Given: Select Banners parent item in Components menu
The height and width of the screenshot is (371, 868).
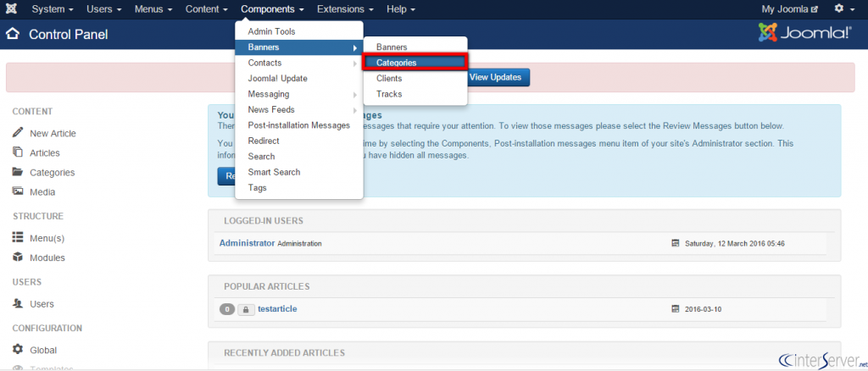Looking at the screenshot, I should pyautogui.click(x=299, y=47).
